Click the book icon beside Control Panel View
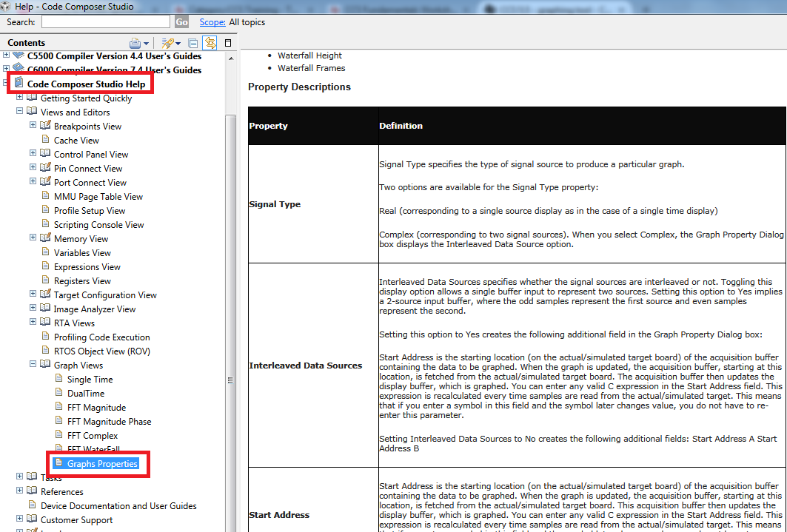 point(45,153)
